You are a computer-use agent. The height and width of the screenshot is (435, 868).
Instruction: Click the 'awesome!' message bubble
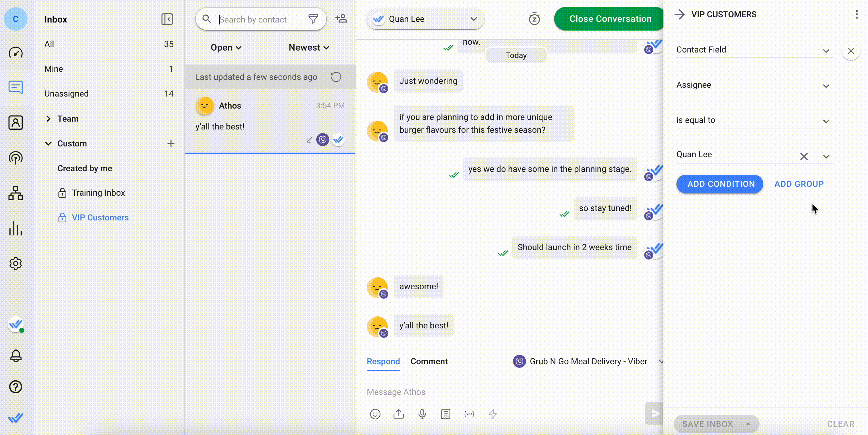click(418, 287)
